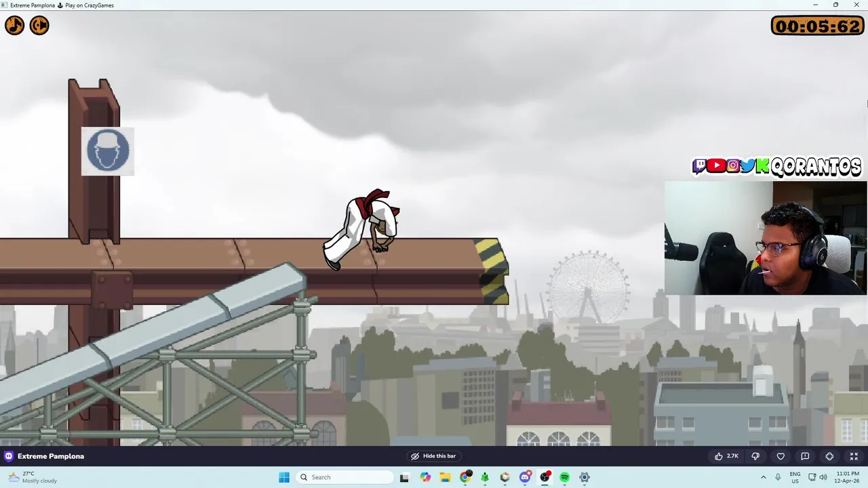The width and height of the screenshot is (868, 488).
Task: Exit fullscreen using the collapse arrows icon
Action: click(854, 456)
